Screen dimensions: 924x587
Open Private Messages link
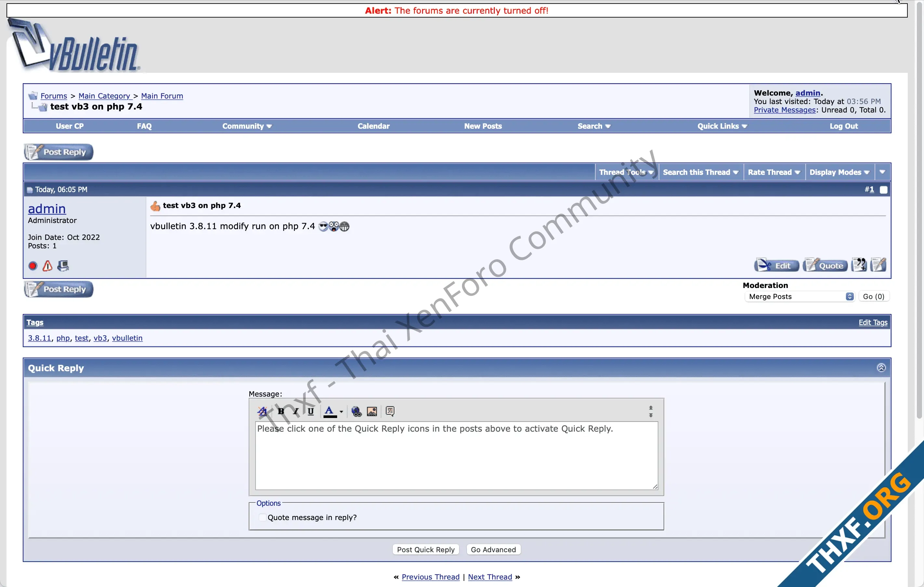[x=785, y=110]
